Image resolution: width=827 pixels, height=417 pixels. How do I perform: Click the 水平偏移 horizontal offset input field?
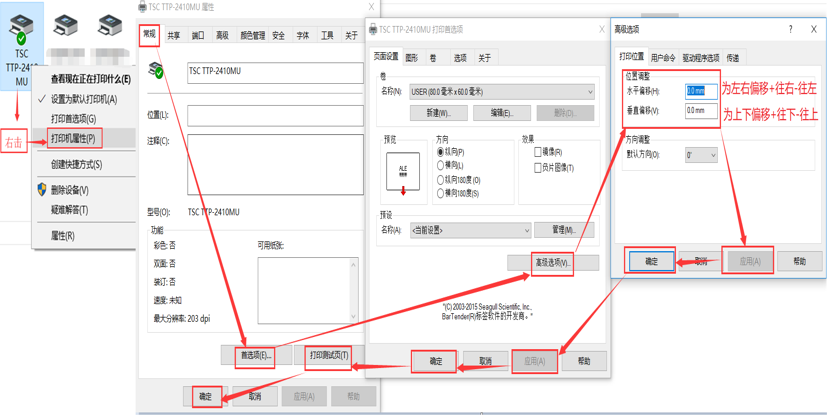(x=701, y=90)
